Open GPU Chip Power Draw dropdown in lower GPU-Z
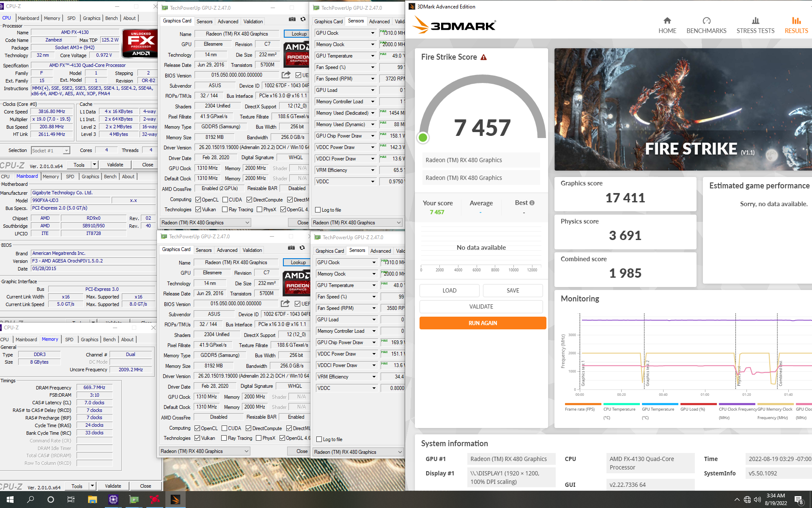 pyautogui.click(x=374, y=342)
